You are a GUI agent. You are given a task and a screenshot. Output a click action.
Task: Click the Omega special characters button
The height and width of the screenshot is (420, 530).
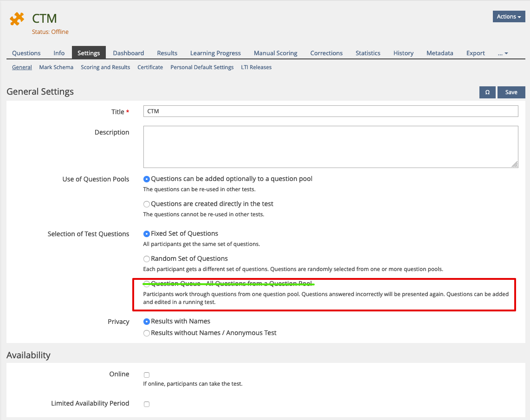(487, 92)
